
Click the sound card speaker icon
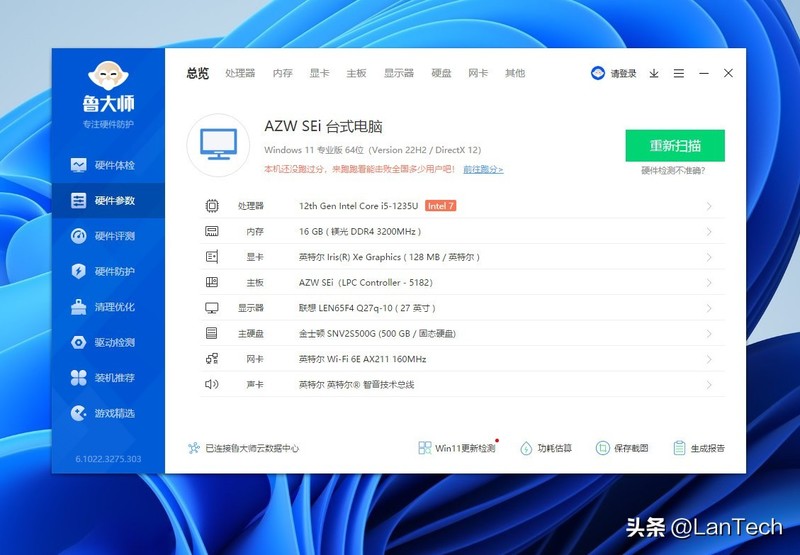click(211, 384)
